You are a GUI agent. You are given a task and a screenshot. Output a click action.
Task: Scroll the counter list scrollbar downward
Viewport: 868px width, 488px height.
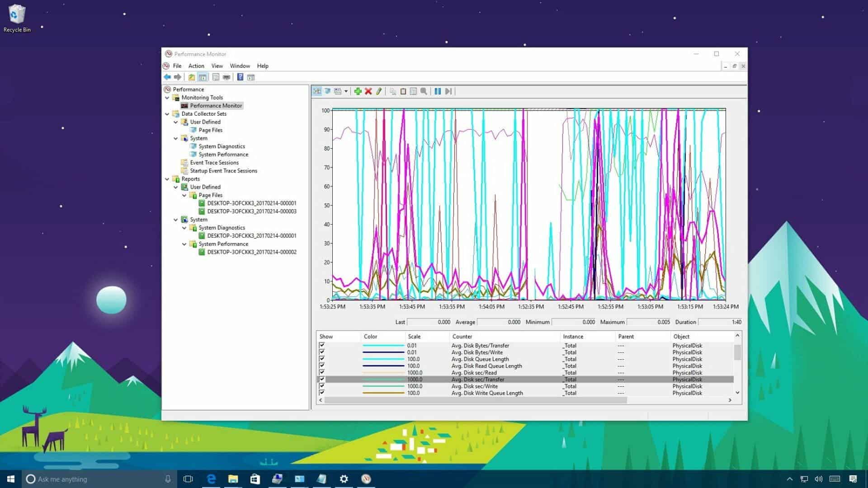click(737, 392)
